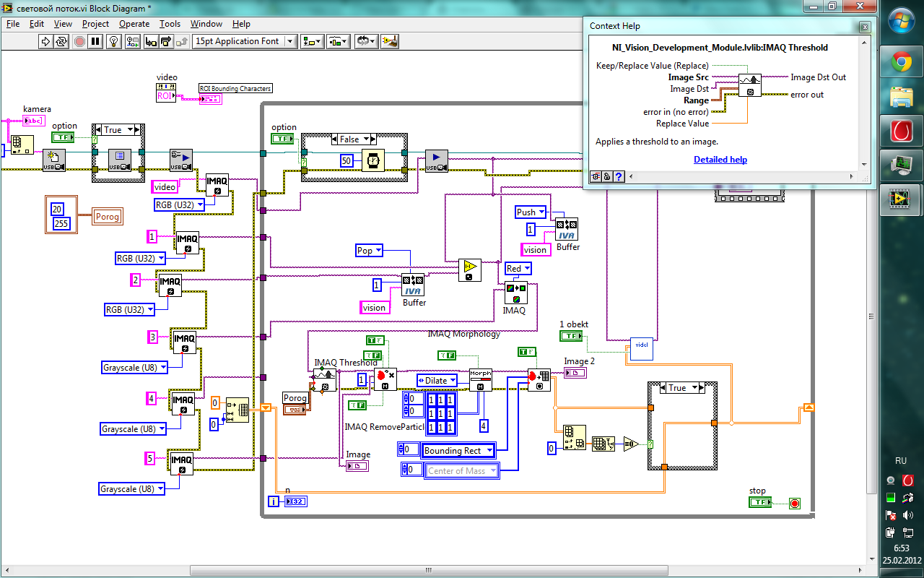Image resolution: width=924 pixels, height=578 pixels.
Task: Expand the 15pt Application Font dropdown
Action: click(289, 41)
